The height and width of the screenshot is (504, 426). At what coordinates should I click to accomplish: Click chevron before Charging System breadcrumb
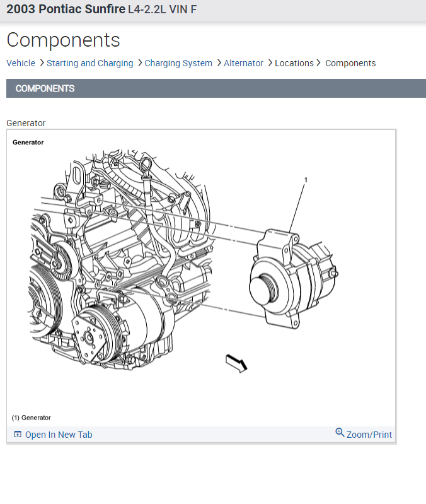[140, 63]
